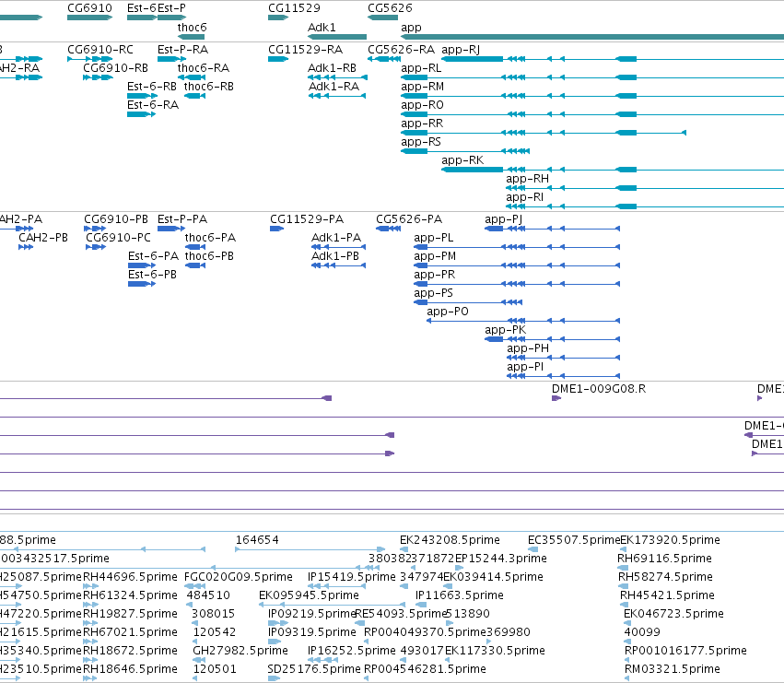784x683 pixels.
Task: Click the RM03321.5prime EST label
Action: 672,669
